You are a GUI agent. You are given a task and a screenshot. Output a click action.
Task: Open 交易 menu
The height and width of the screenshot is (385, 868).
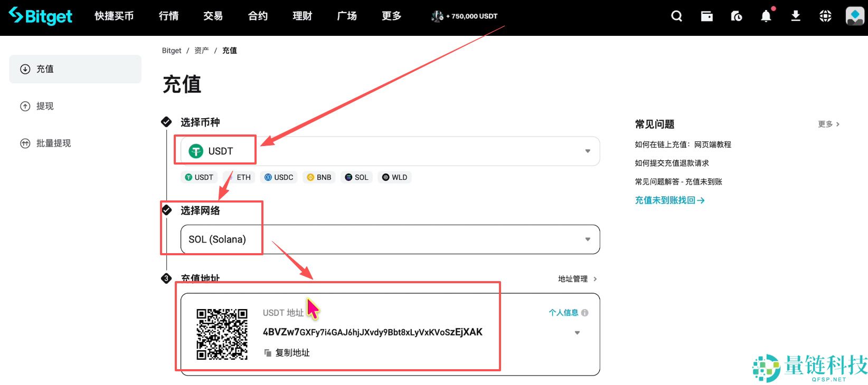coord(213,16)
